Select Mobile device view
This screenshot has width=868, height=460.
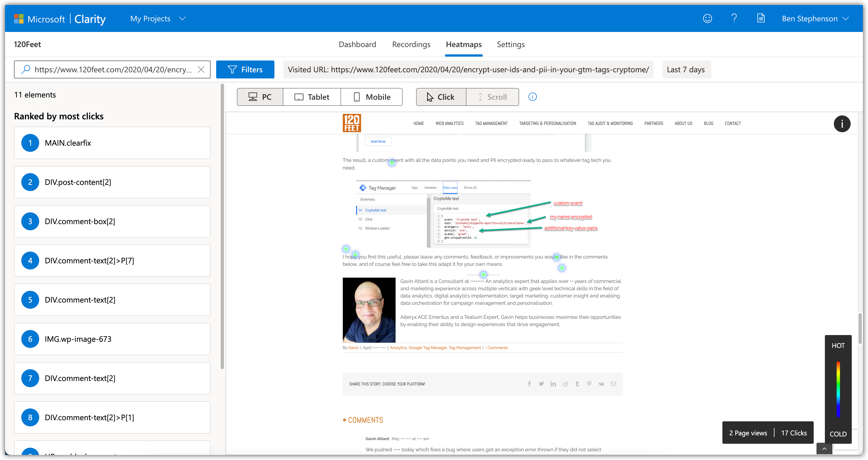[x=372, y=97]
